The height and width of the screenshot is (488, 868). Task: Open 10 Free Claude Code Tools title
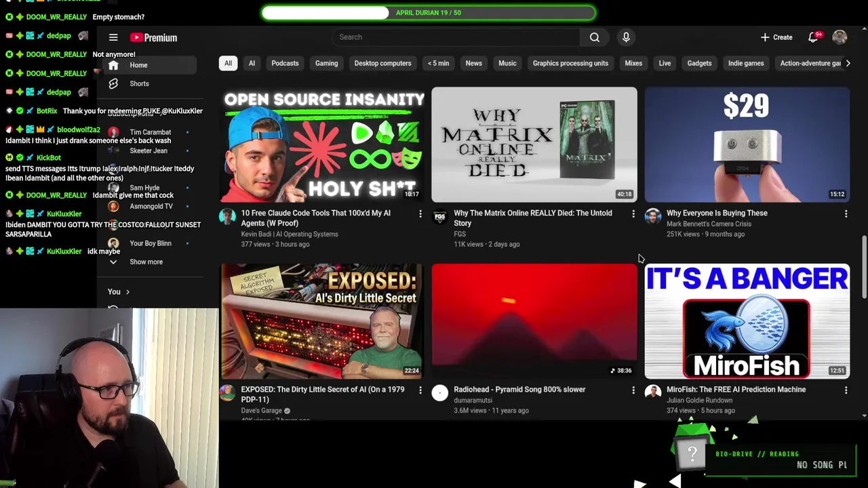[316, 218]
